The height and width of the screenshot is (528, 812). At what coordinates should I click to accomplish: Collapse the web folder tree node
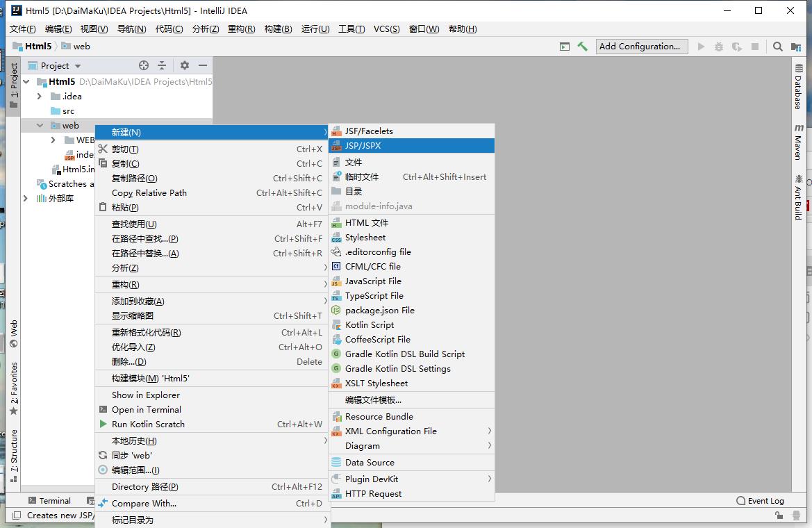coord(40,125)
